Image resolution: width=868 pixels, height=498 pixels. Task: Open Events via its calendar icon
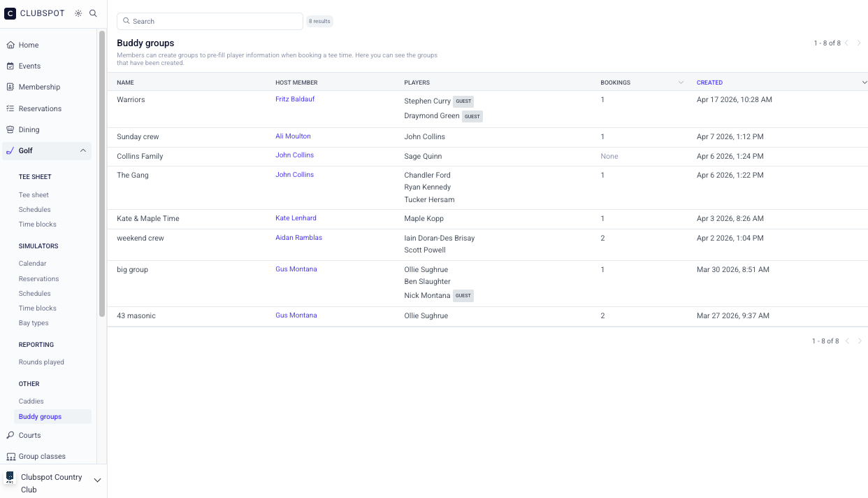pyautogui.click(x=10, y=66)
